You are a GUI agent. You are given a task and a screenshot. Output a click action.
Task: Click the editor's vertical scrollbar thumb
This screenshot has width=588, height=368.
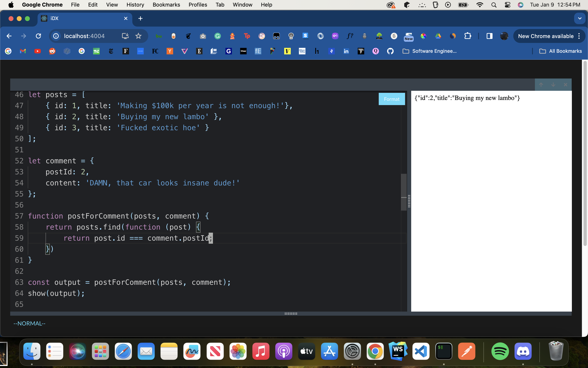(404, 192)
